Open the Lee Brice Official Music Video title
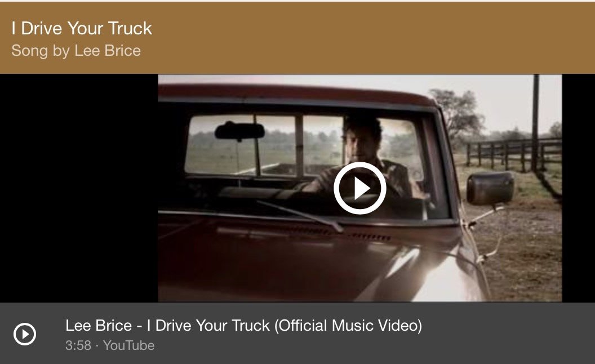Image resolution: width=595 pixels, height=364 pixels. pos(243,326)
